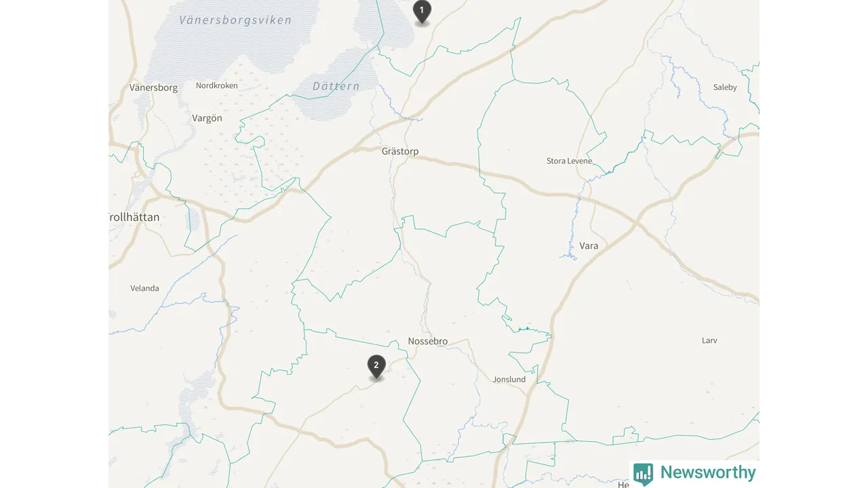Select the Saleby place label

pos(725,87)
